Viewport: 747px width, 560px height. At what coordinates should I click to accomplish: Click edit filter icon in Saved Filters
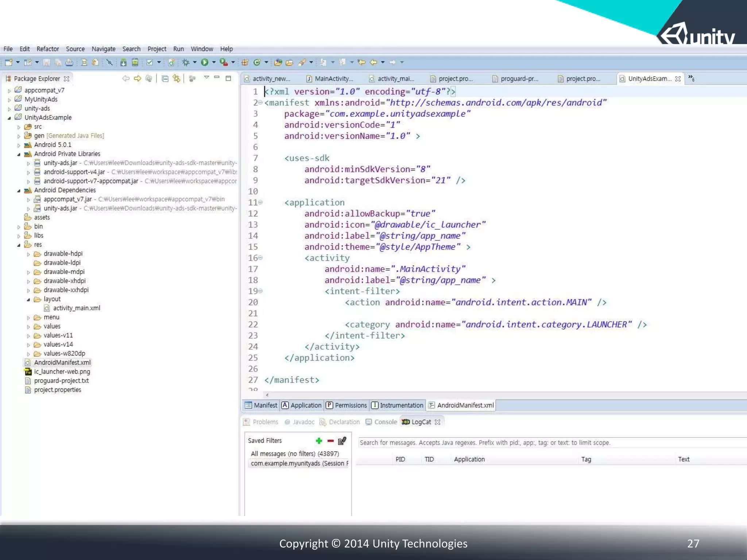(342, 441)
